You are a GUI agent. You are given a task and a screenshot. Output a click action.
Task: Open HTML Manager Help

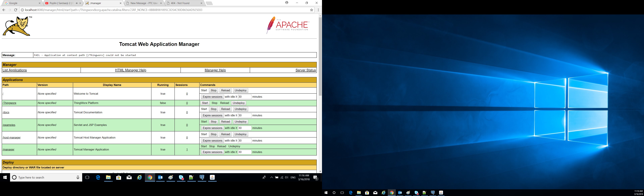coord(130,70)
